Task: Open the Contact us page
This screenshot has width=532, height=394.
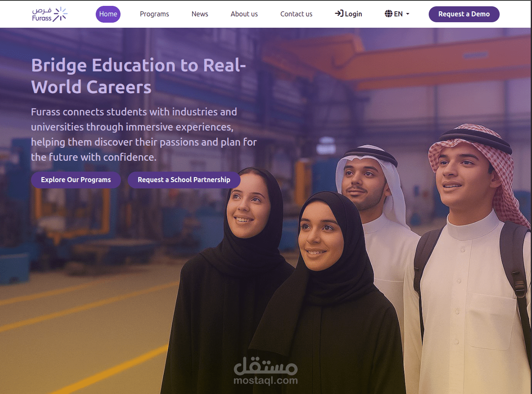Action: click(296, 14)
